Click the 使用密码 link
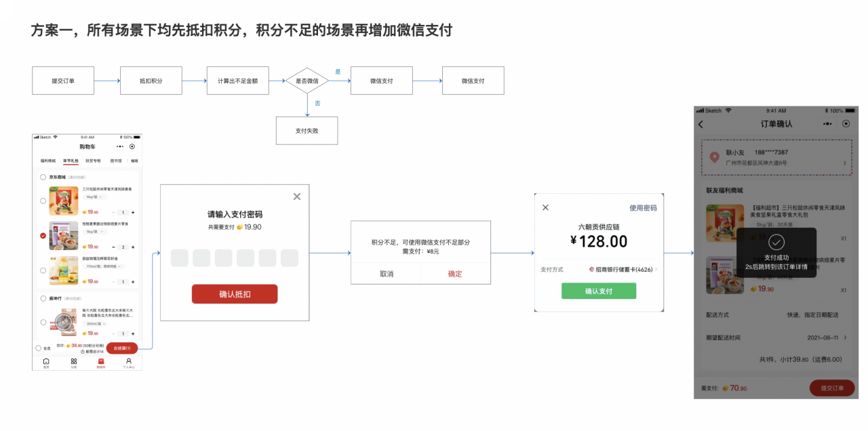This screenshot has height=431, width=868. (x=643, y=208)
